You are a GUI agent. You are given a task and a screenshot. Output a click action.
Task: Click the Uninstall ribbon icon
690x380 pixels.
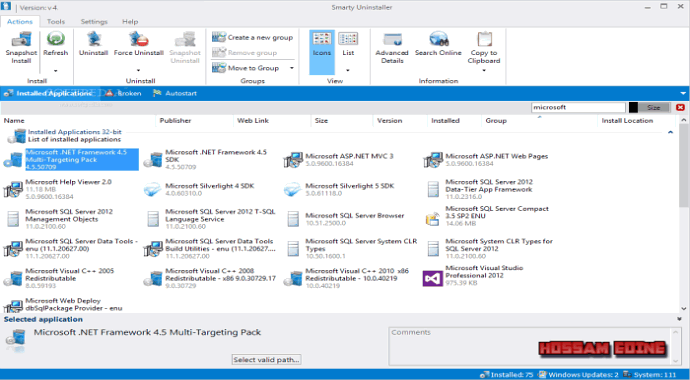click(93, 39)
